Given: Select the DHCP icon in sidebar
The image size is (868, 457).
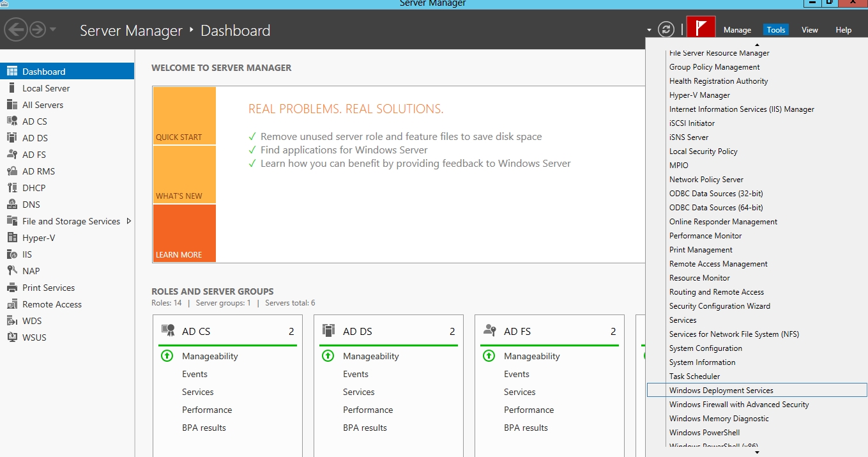Looking at the screenshot, I should (x=11, y=188).
